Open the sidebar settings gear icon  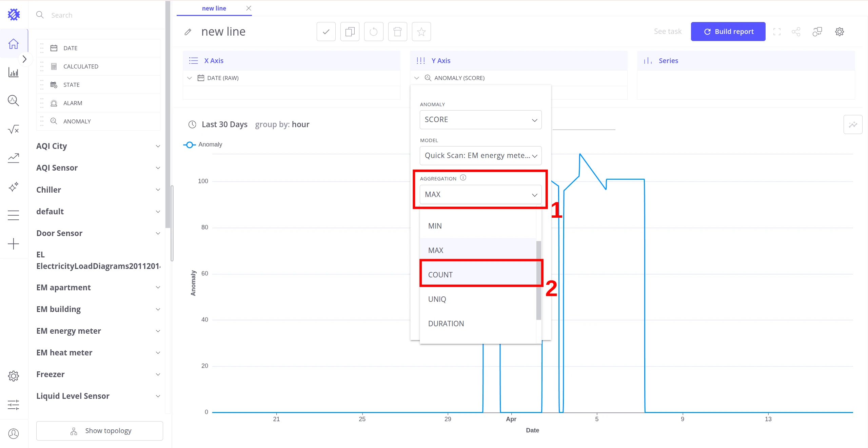[x=14, y=376]
